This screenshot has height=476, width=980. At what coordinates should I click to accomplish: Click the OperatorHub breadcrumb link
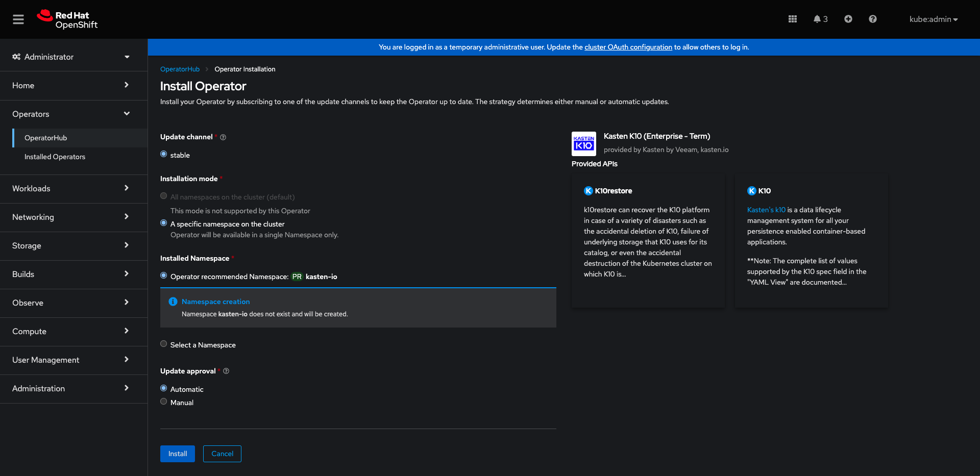coord(180,69)
